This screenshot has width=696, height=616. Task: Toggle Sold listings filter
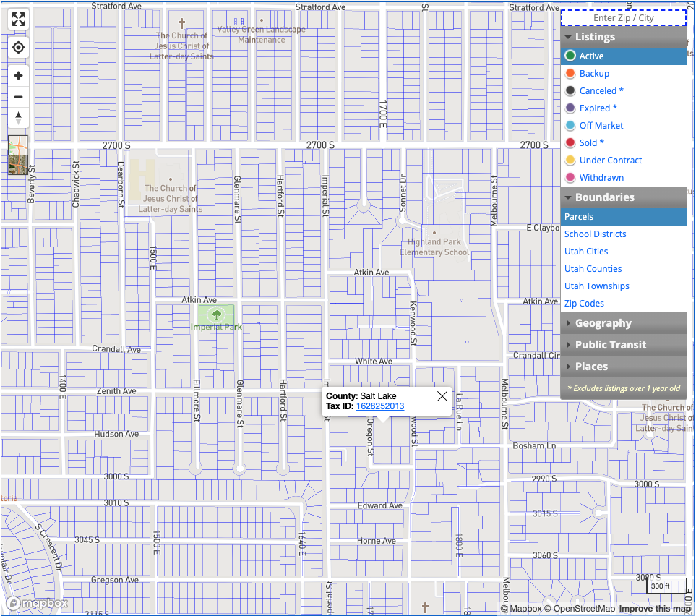[624, 142]
